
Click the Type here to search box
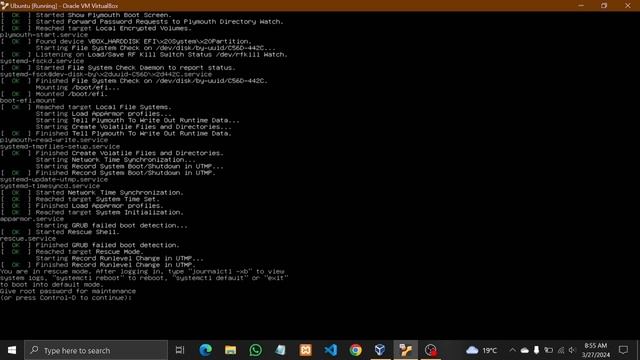[96, 350]
